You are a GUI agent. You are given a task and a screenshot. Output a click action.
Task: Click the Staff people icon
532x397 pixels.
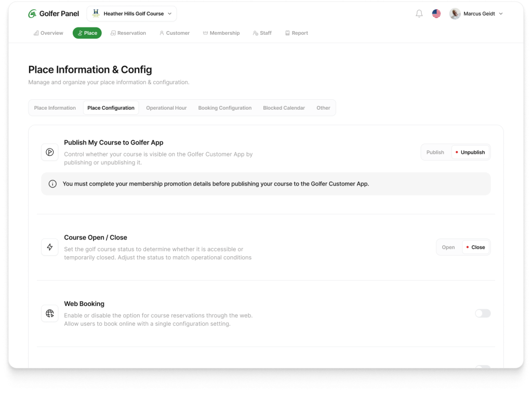click(256, 33)
